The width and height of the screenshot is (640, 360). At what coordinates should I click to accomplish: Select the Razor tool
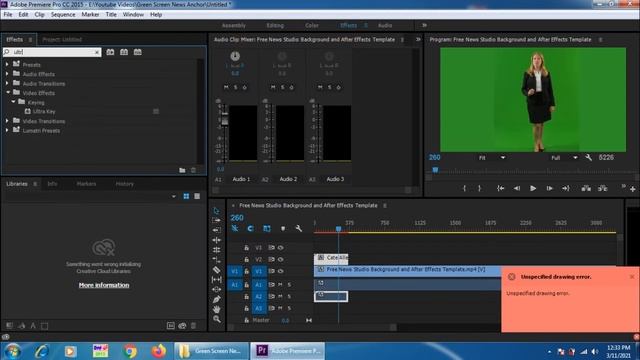coord(216,270)
